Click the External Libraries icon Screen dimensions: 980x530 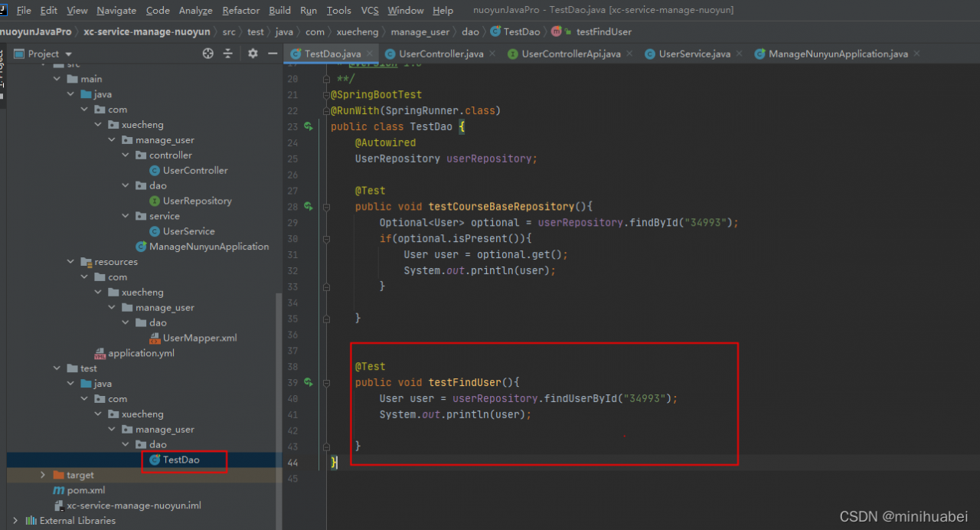pos(31,521)
